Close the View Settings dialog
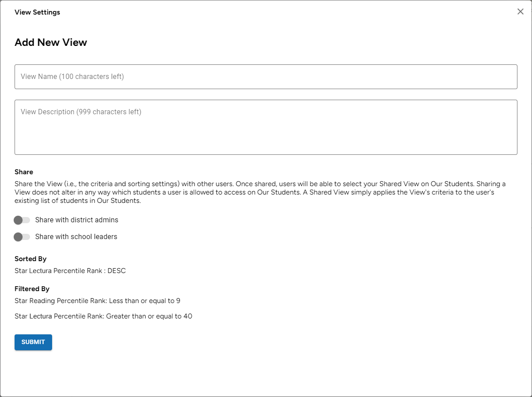532x397 pixels. coord(521,11)
